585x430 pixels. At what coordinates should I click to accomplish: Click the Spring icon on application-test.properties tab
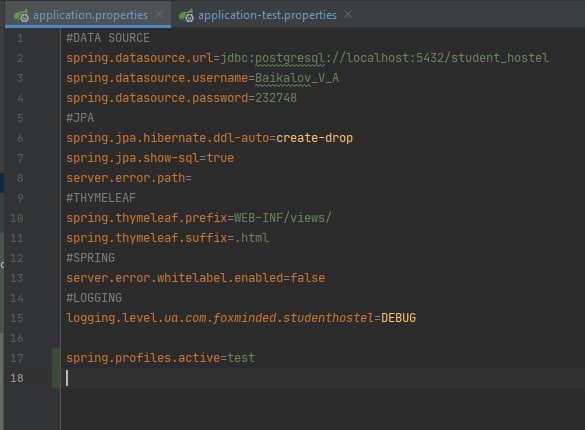tap(186, 15)
